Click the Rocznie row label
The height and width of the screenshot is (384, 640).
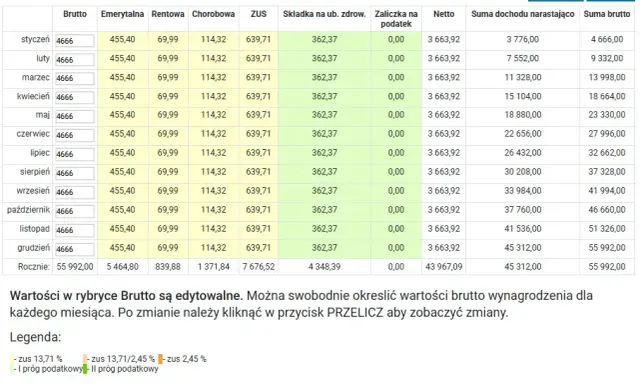click(x=33, y=267)
